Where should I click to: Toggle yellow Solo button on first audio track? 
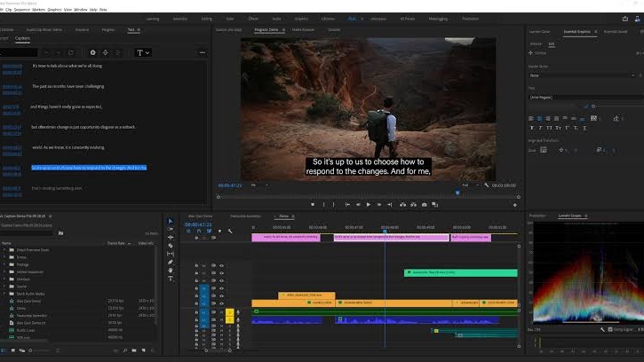click(x=229, y=312)
